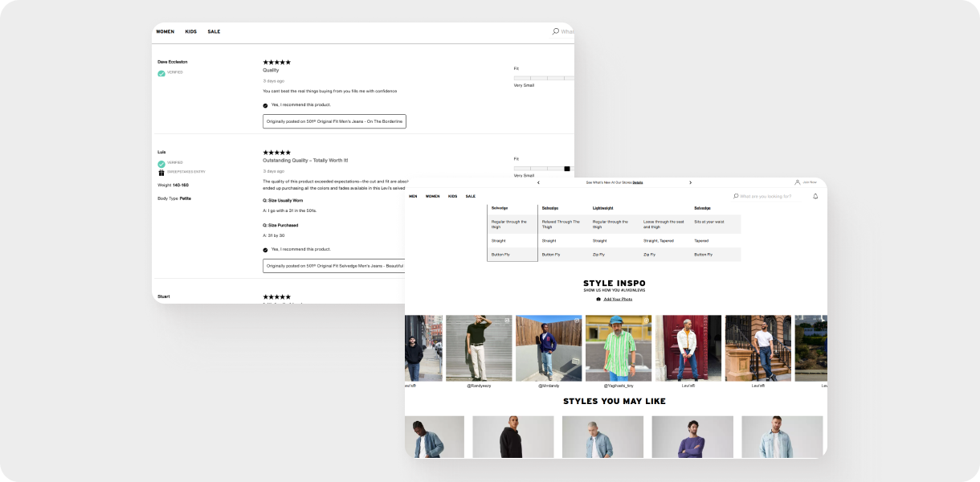
Task: Click the black marker on Luis's Fit scale
Action: tap(567, 169)
